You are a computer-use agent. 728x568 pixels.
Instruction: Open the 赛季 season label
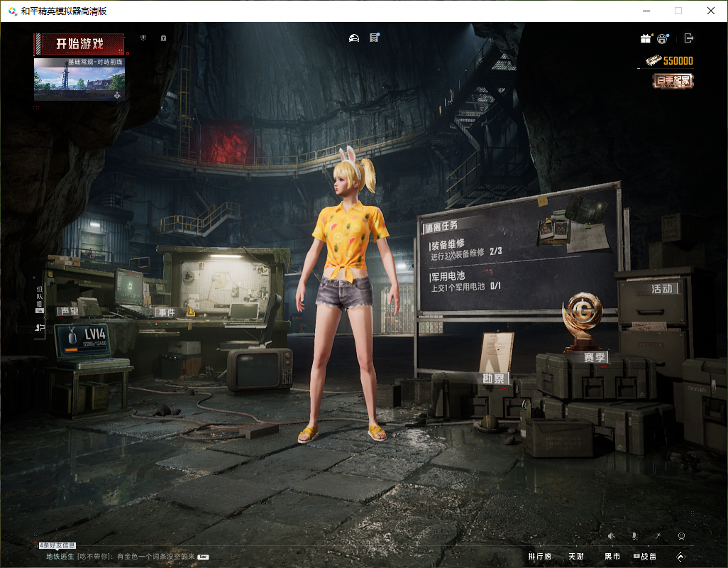click(x=595, y=357)
